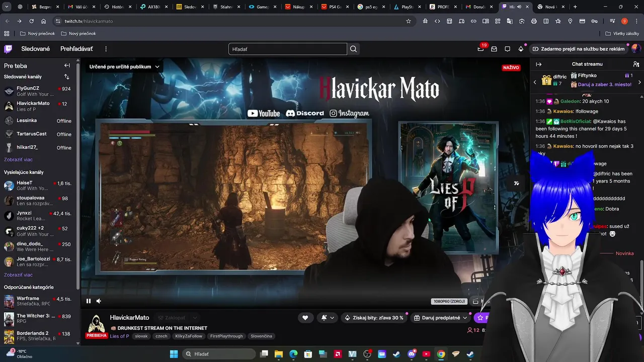Switch to the Histór browser tab

pyautogui.click(x=118, y=7)
